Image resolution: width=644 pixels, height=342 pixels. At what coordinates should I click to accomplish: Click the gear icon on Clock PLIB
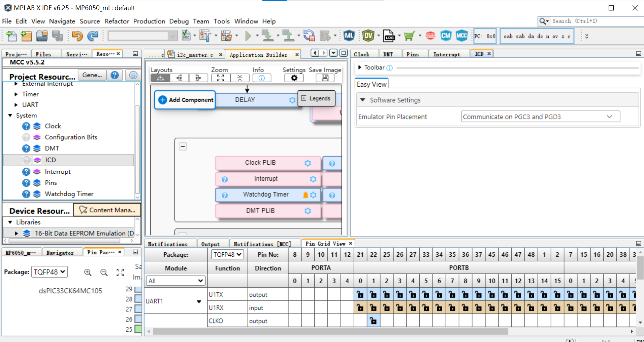pos(308,163)
